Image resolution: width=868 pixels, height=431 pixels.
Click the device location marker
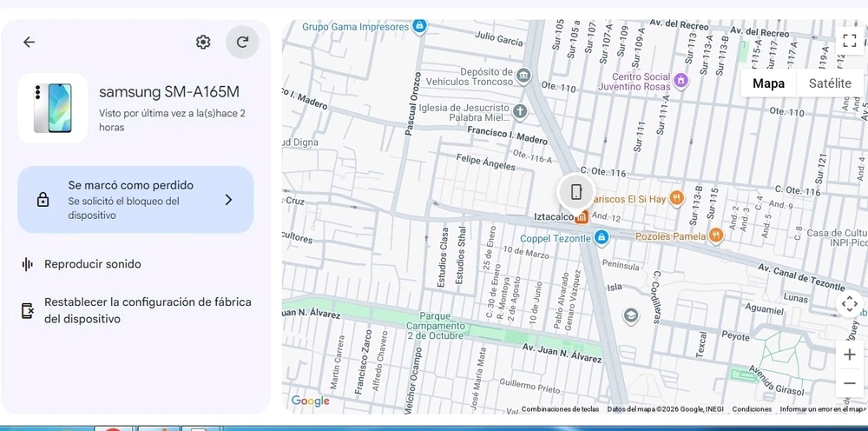click(576, 192)
